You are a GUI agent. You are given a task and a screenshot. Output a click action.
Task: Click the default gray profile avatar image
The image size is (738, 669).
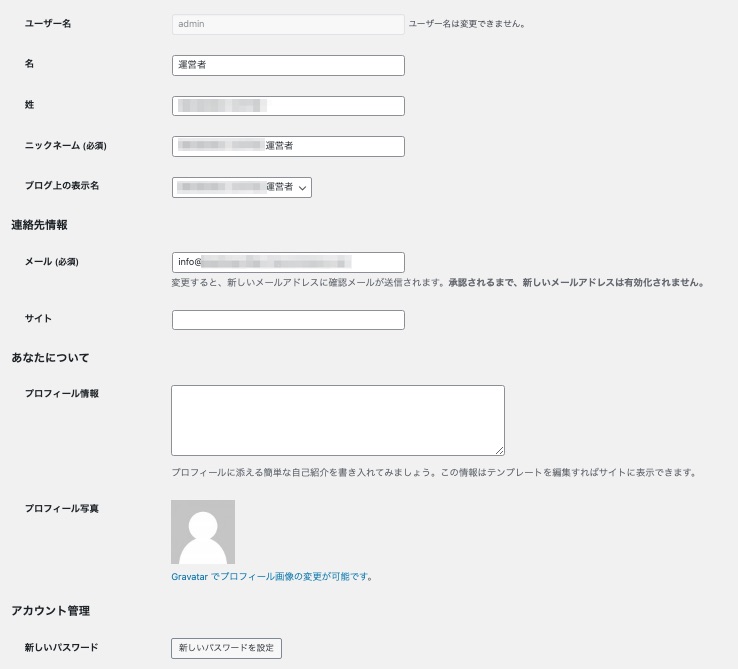click(203, 532)
